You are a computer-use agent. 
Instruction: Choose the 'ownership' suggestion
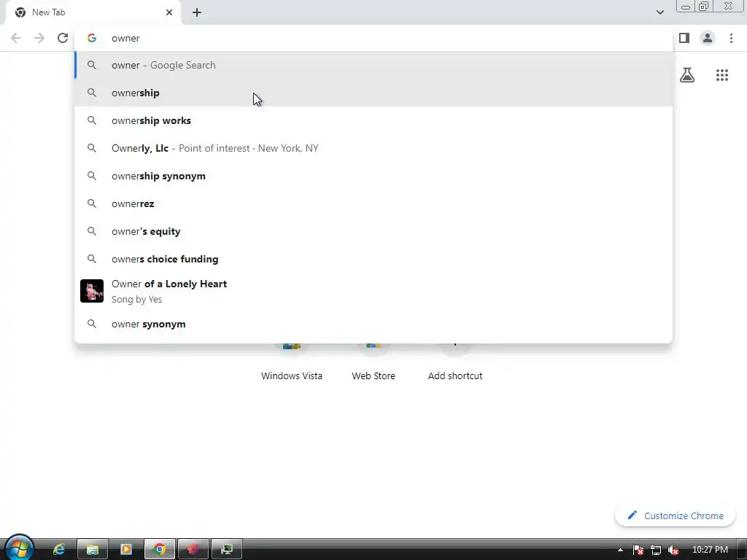tap(373, 93)
